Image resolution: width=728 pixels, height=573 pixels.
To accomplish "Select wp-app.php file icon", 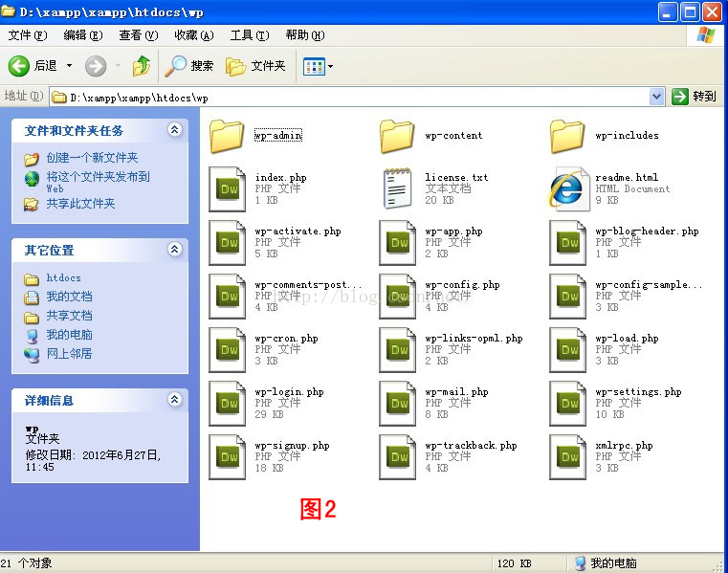I will pyautogui.click(x=397, y=243).
